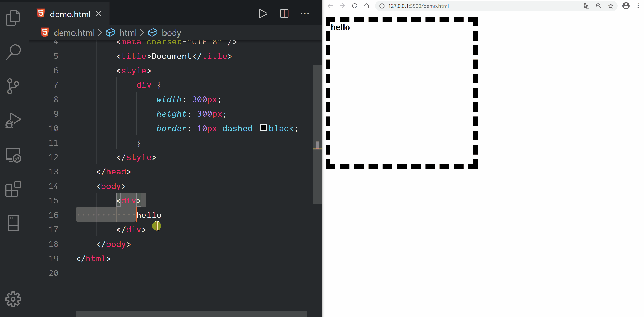Screen dimensions: 644x317
Task: Click the translate page icon
Action: click(586, 6)
